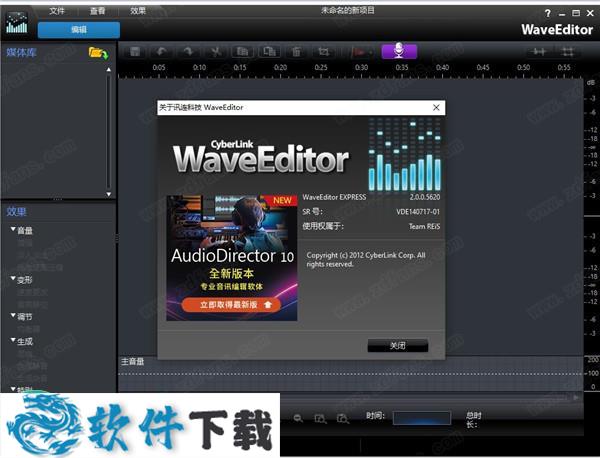Screen dimensions: 600x458
Task: Click the SR number VDE140717-01
Action: [418, 212]
